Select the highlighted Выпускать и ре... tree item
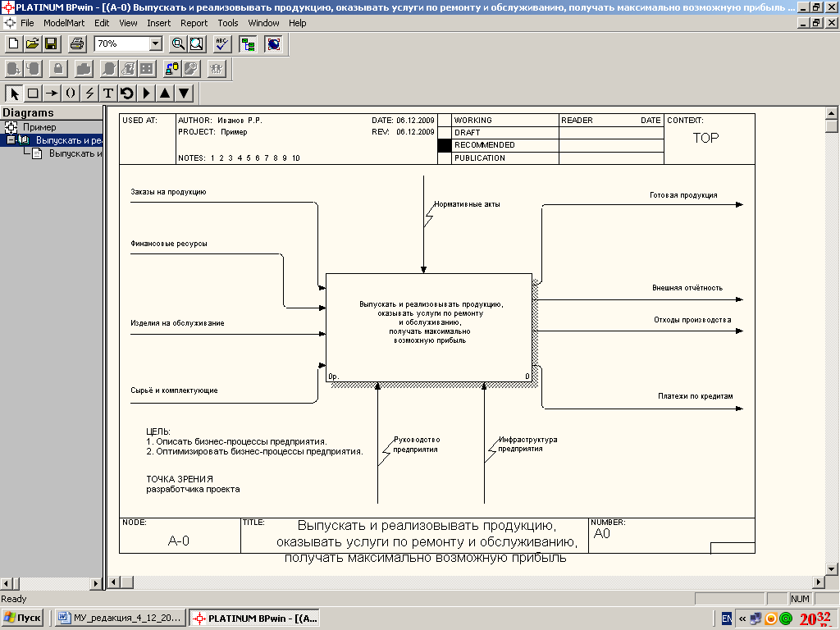 [x=69, y=140]
